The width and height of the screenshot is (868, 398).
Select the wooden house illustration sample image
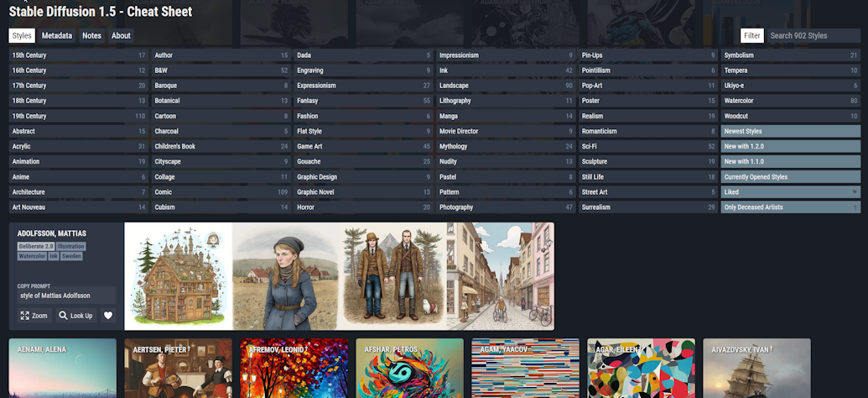[x=179, y=276]
